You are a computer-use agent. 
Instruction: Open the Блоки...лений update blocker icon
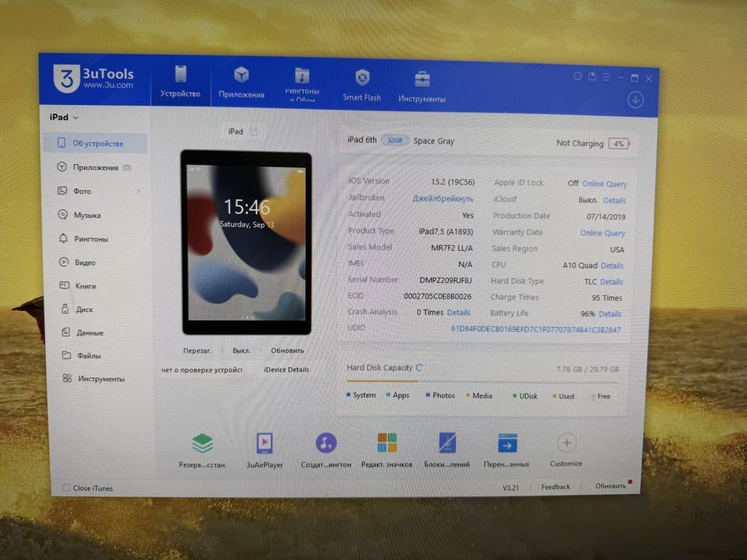[447, 443]
